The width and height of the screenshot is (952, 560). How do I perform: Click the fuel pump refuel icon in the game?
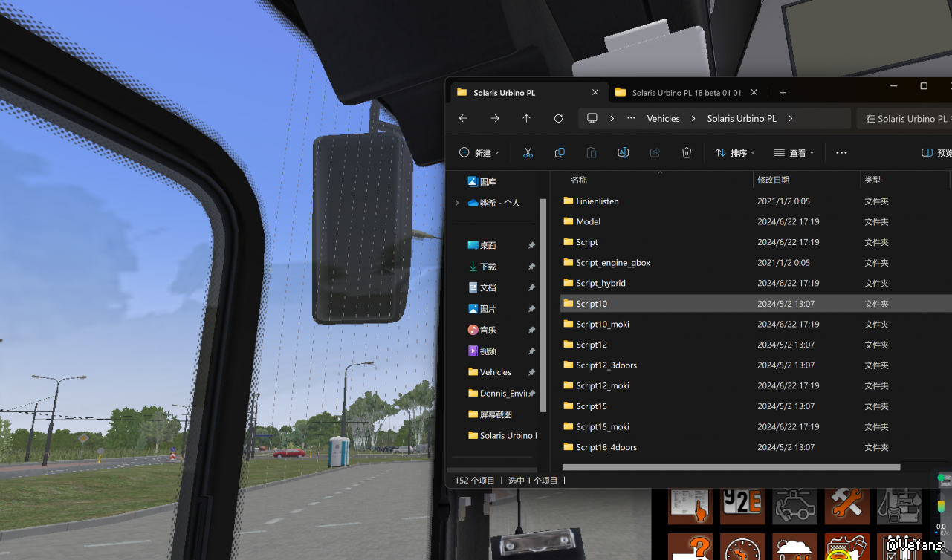tap(899, 506)
